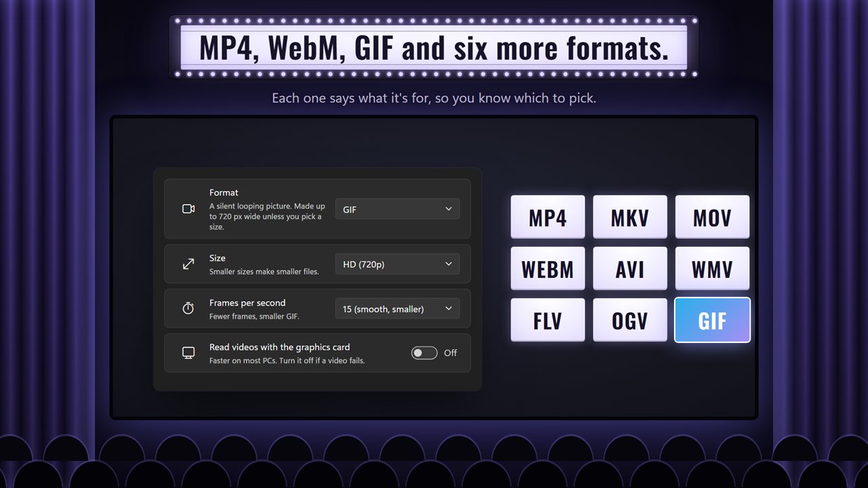The height and width of the screenshot is (488, 868).
Task: Click the diagonal resize arrows icon beside Size
Action: [x=189, y=264]
